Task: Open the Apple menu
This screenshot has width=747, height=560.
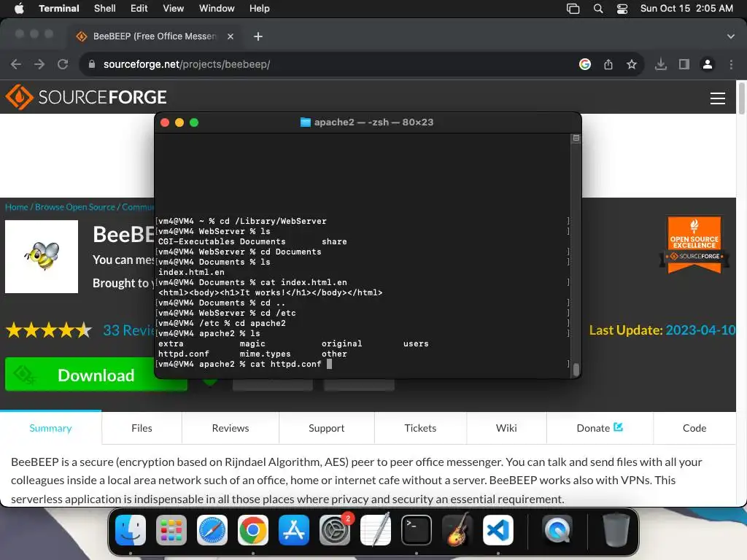Action: (x=19, y=9)
